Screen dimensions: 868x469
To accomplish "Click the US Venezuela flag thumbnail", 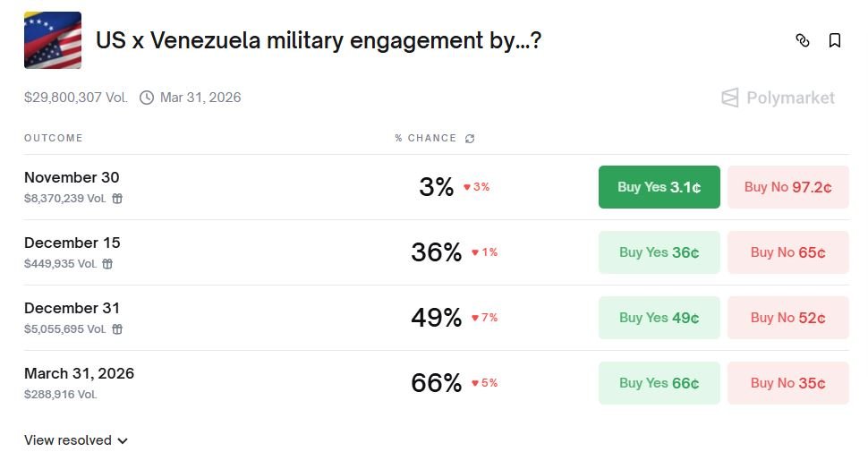I will point(53,40).
